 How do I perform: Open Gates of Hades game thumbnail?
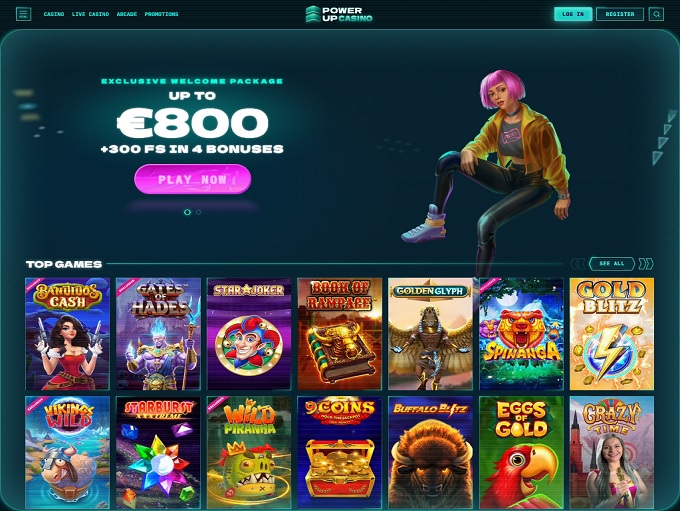tap(158, 334)
